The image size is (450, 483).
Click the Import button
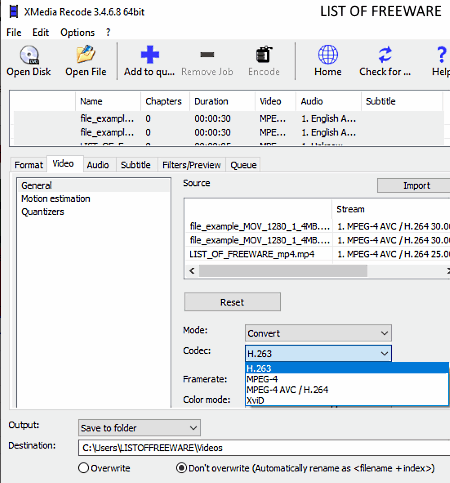point(414,185)
